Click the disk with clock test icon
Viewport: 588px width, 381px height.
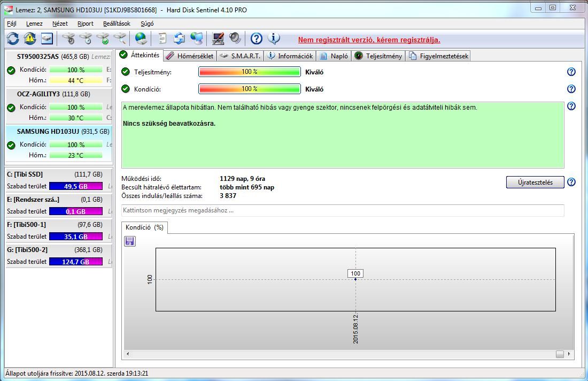86,39
